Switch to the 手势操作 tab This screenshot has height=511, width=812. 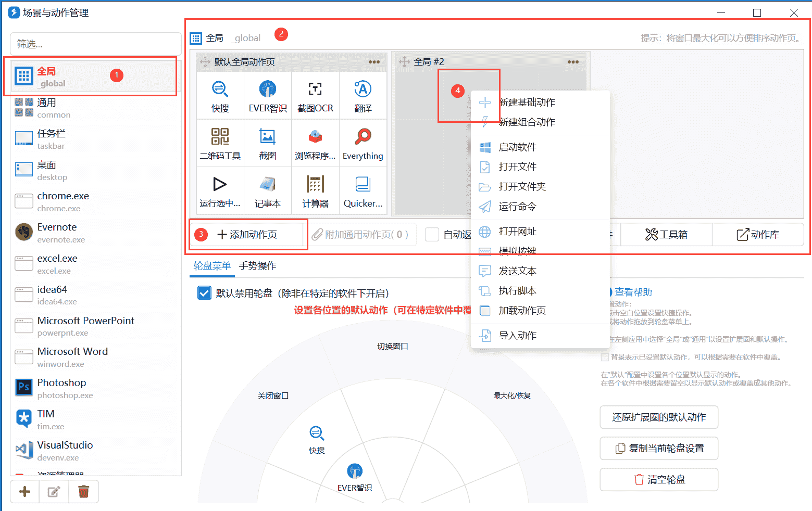257,266
